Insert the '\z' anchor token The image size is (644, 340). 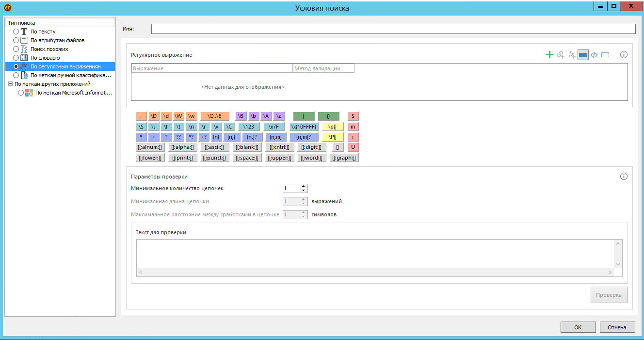(279, 116)
